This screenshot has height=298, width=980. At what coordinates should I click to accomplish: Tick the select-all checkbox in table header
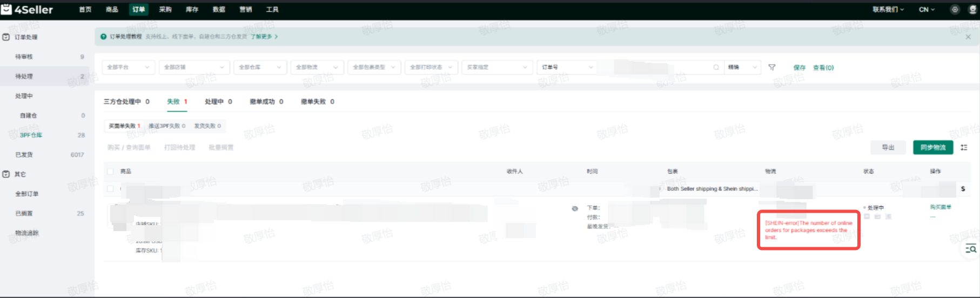(x=111, y=171)
